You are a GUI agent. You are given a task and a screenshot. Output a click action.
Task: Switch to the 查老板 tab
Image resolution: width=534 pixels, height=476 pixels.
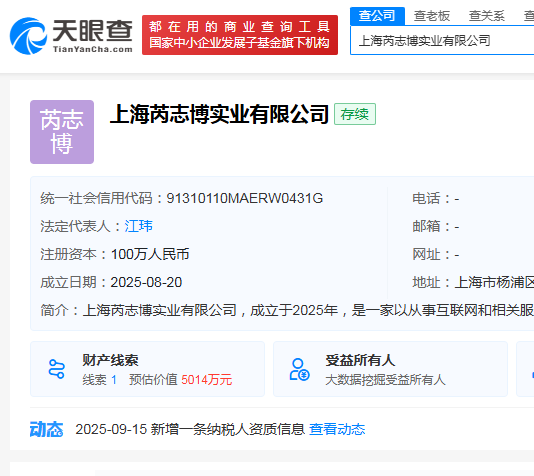(431, 16)
